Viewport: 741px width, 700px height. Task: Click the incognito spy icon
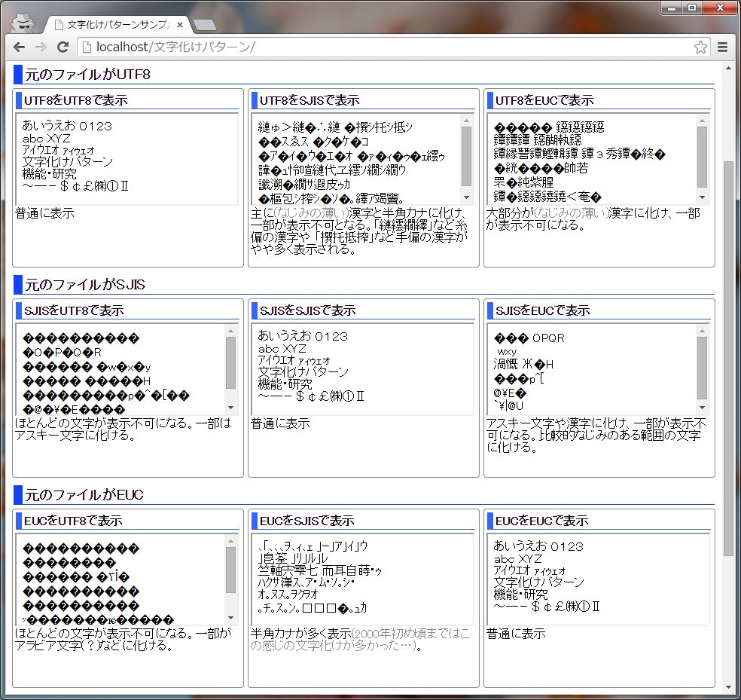pyautogui.click(x=24, y=23)
